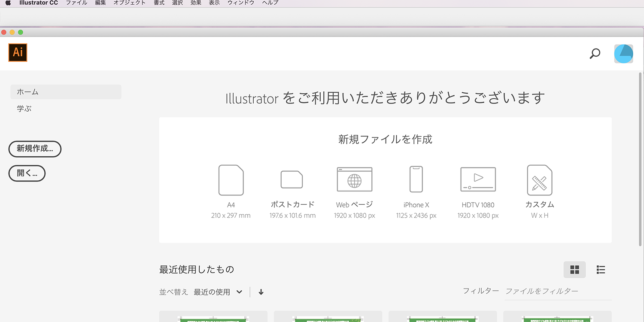This screenshot has height=322, width=644.
Task: Open the ファイル menu
Action: 76,3
